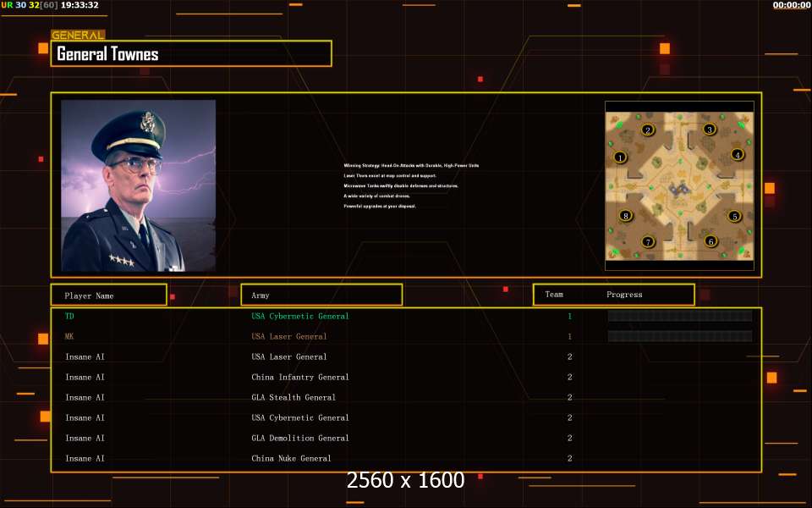Click the 19:33:32 clock readout
This screenshot has width=812, height=508.
[x=80, y=5]
